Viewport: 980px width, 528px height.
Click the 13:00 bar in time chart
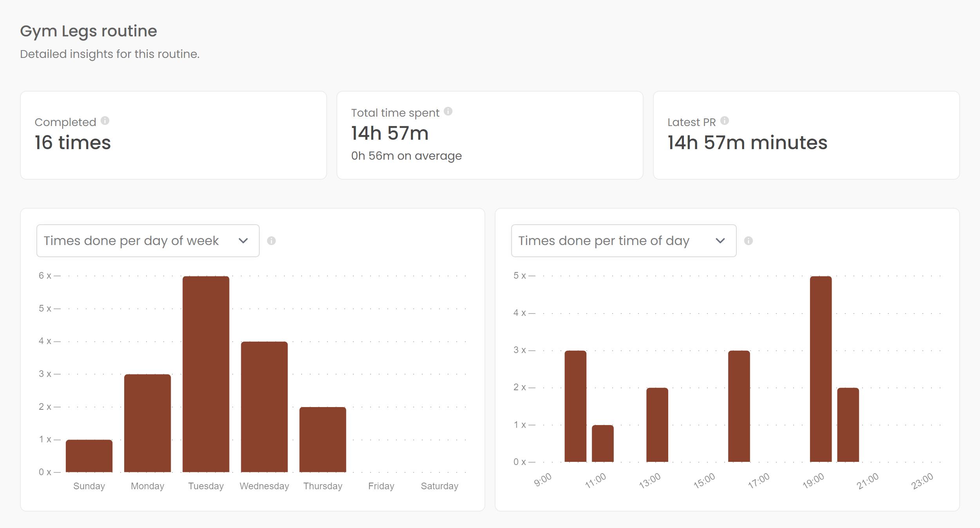click(657, 425)
